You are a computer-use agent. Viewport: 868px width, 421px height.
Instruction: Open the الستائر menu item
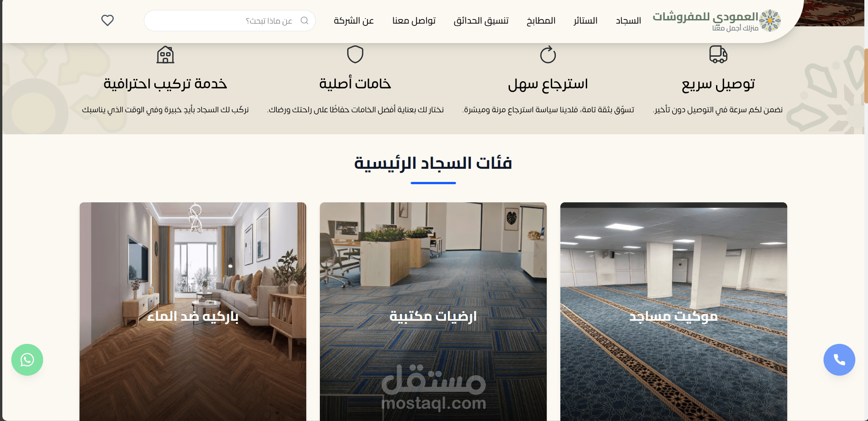pos(585,20)
